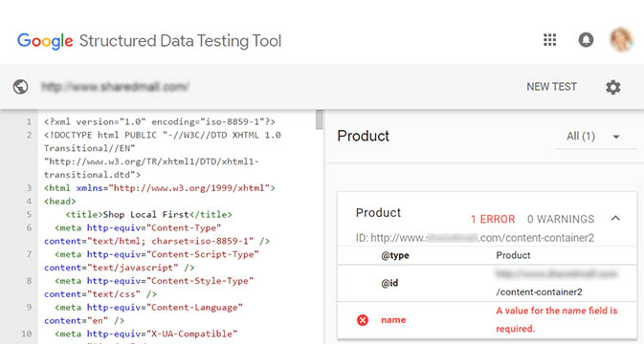Viewport: 644px width, 344px height.
Task: Click the <head> tag on line 4
Action: [x=60, y=201]
